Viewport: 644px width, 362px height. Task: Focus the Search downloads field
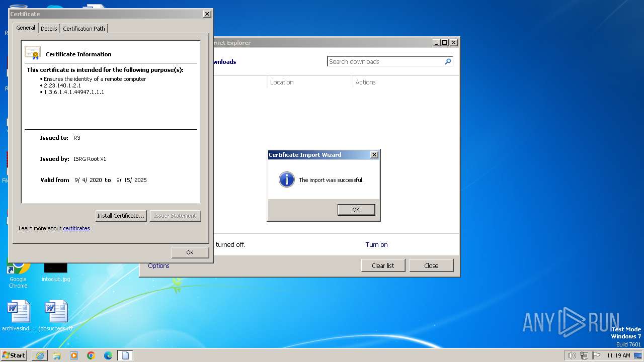(385, 61)
